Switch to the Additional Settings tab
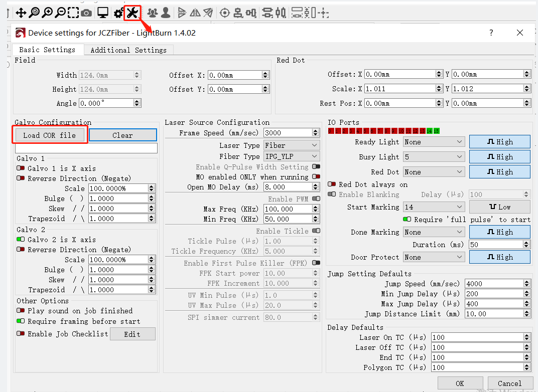Screen dimensions: 538x392 tap(128, 50)
